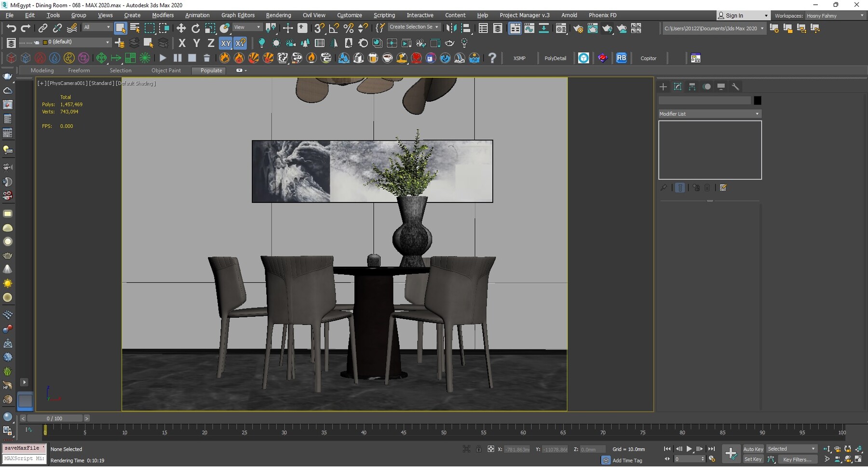Click the Undo icon
Viewport: 868px width, 470px height.
click(12, 27)
